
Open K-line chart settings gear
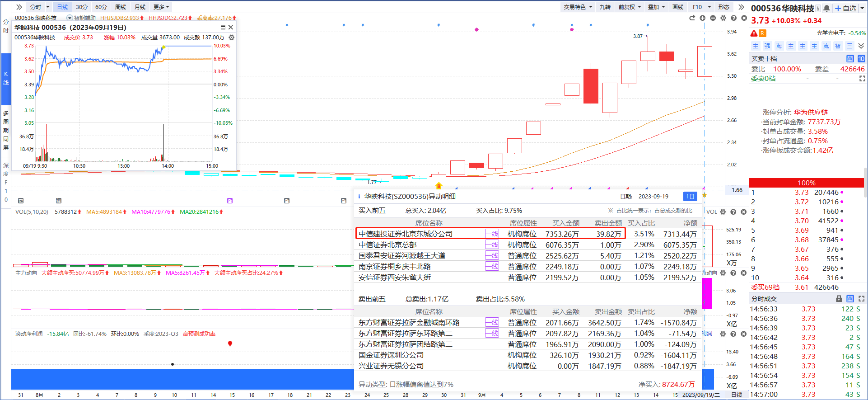point(723,18)
